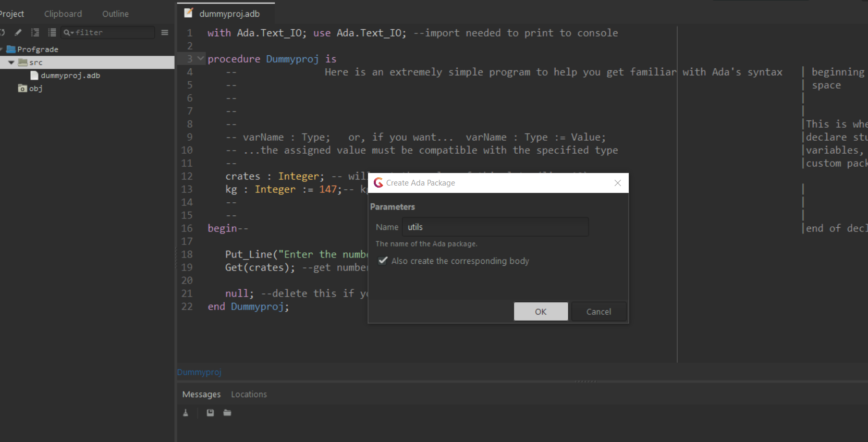Select the Profgrade project node

pyautogui.click(x=38, y=49)
